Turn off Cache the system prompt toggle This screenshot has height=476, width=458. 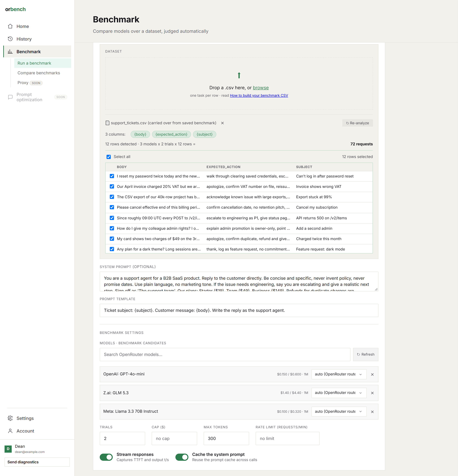pos(182,457)
